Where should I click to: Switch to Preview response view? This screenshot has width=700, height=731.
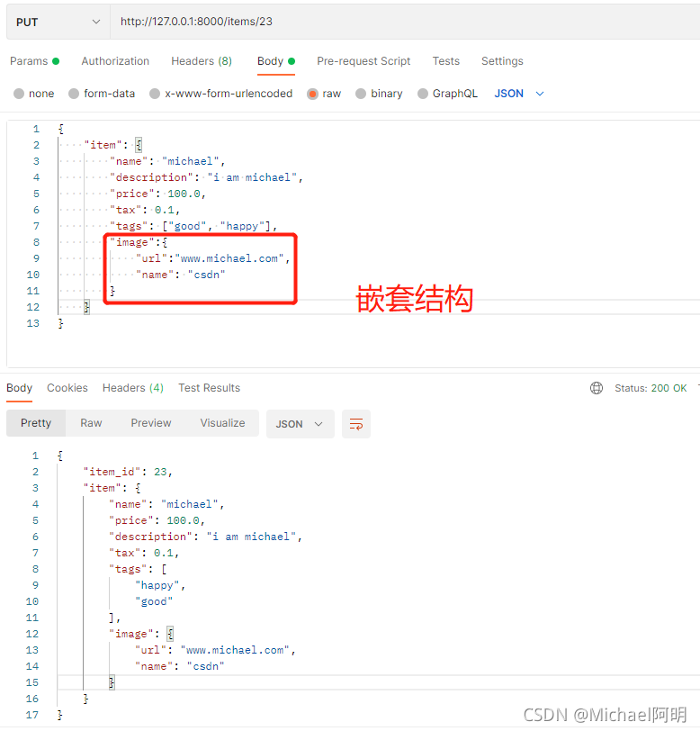(151, 423)
